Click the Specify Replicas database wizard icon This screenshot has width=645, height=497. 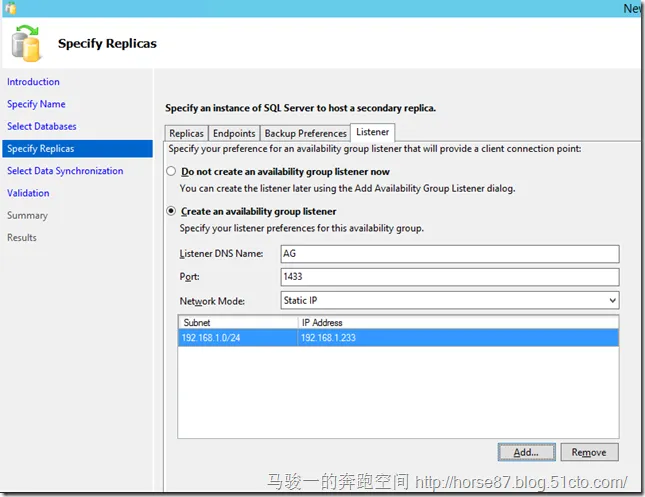[x=26, y=43]
